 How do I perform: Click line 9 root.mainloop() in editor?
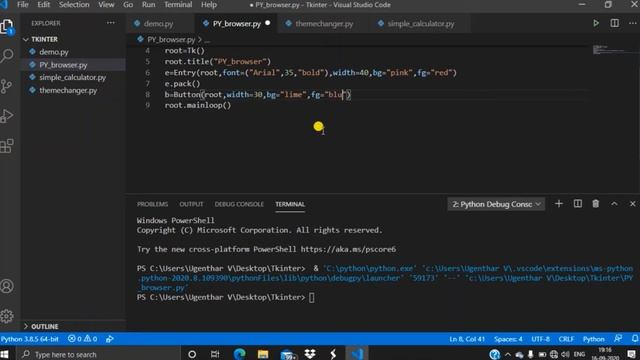pyautogui.click(x=198, y=105)
